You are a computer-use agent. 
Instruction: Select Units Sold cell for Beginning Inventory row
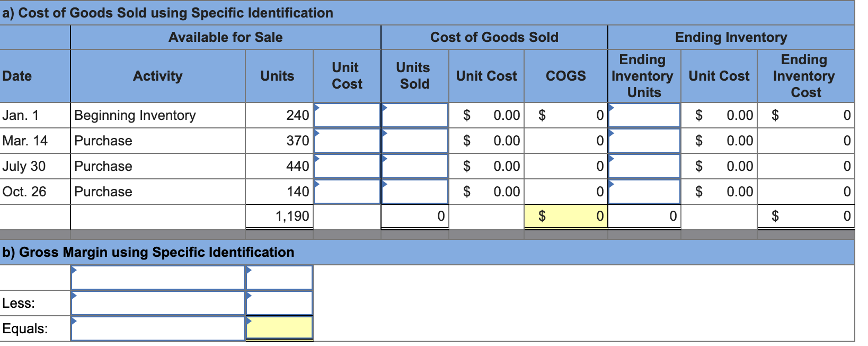[415, 115]
